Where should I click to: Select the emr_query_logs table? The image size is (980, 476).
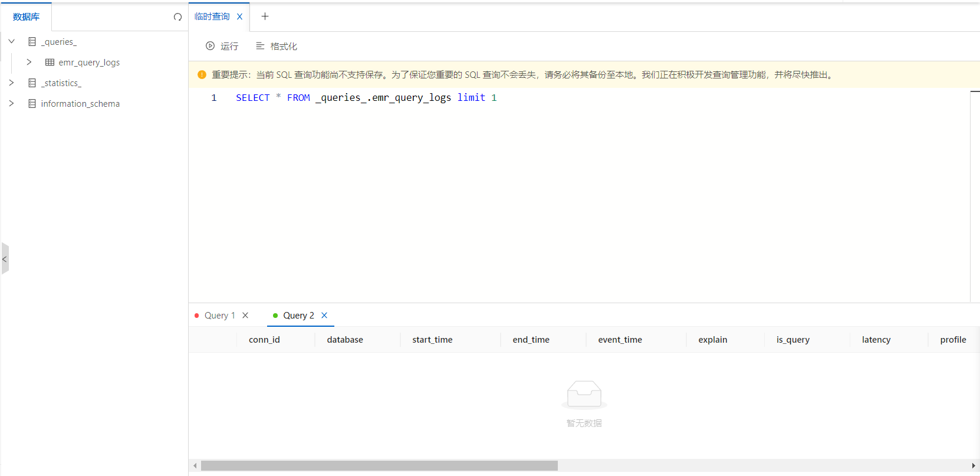(x=89, y=63)
